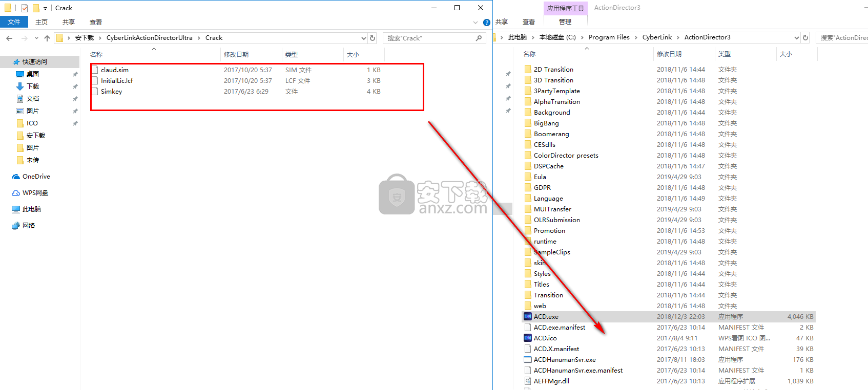Select the Simkey file
The width and height of the screenshot is (868, 390).
(111, 92)
